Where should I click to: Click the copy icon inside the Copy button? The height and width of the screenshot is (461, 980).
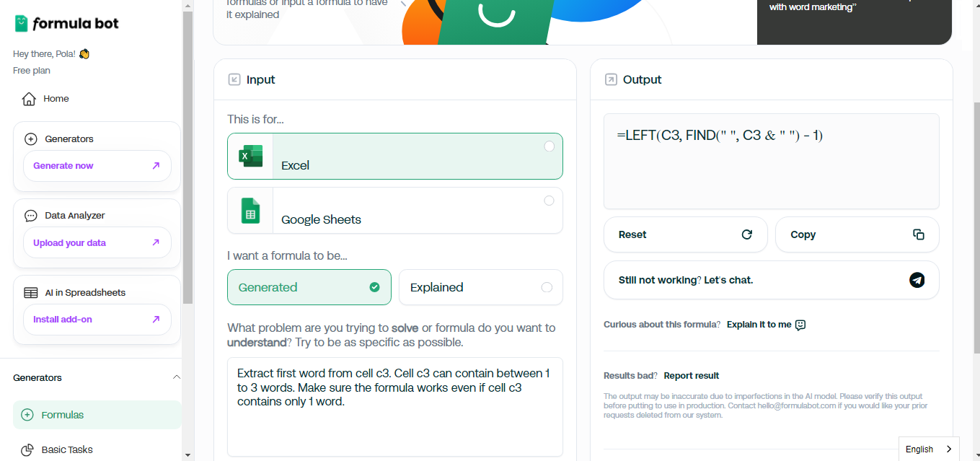pos(918,234)
